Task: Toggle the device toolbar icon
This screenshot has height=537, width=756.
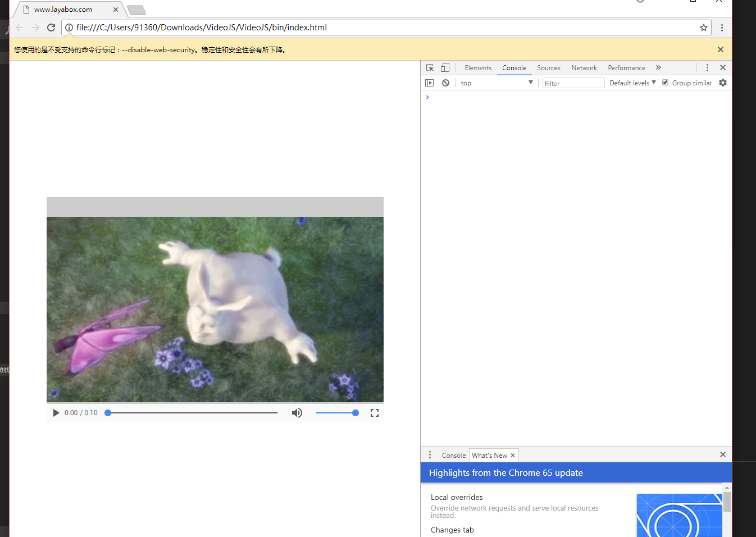Action: coord(445,68)
